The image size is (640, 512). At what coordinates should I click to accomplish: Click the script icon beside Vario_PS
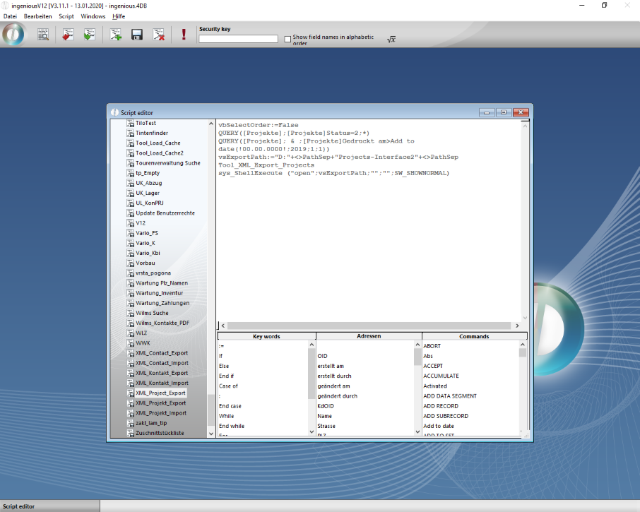click(129, 233)
